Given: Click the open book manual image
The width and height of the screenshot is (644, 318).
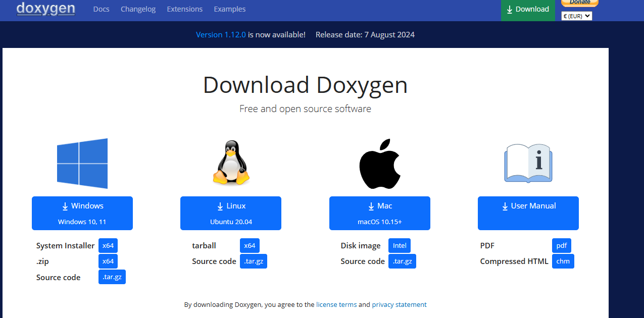Looking at the screenshot, I should [528, 163].
